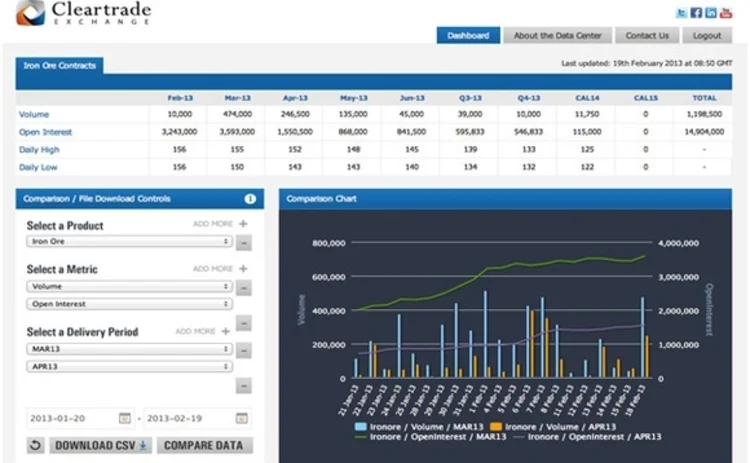Click the blue Ironore / Volume / MAR13 legend swatch

pyautogui.click(x=361, y=427)
